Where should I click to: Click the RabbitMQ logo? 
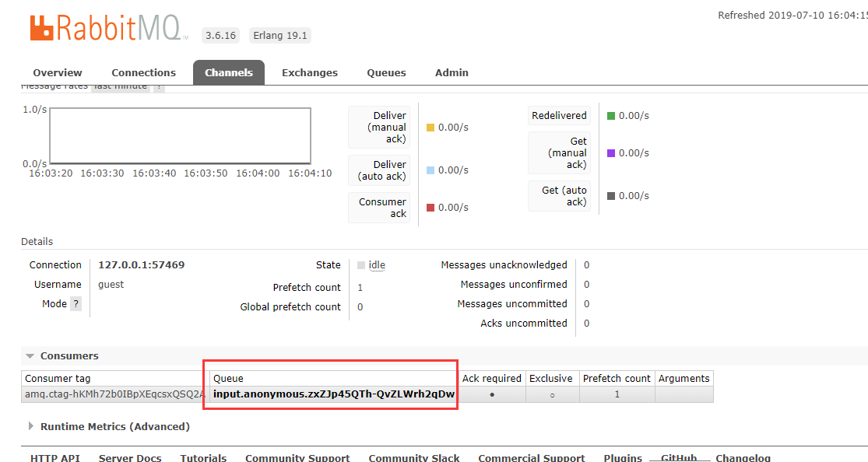click(x=109, y=28)
